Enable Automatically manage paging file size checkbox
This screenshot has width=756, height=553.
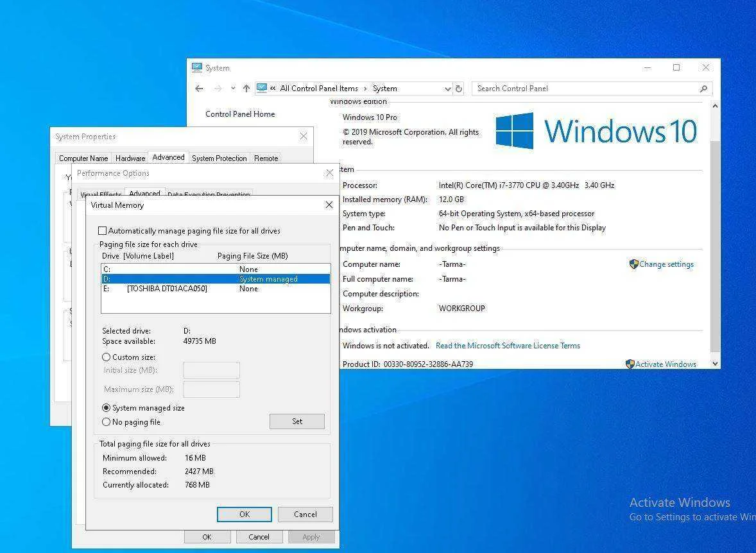102,231
